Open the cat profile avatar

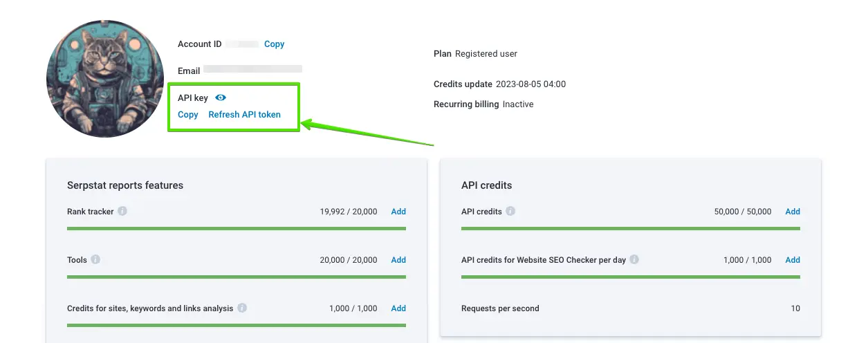(105, 78)
